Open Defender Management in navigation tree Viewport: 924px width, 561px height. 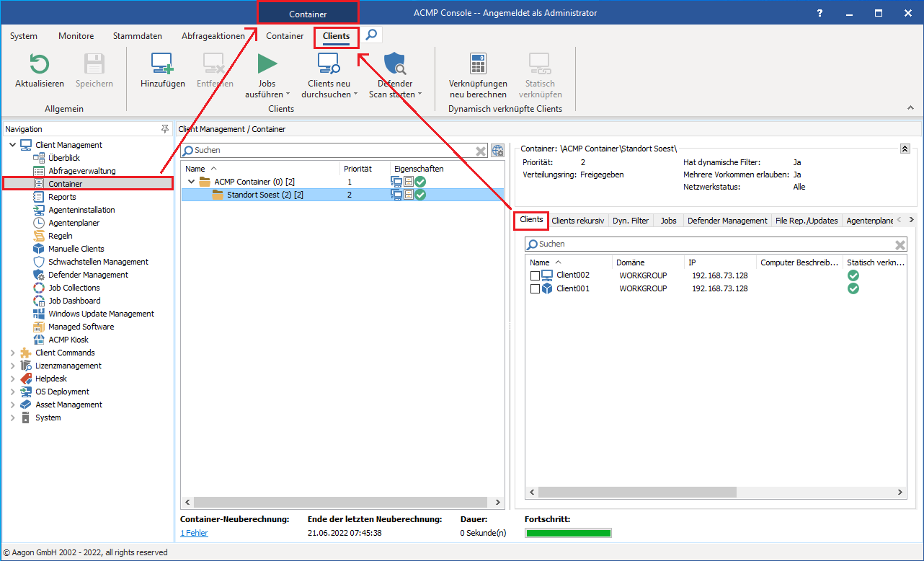coord(88,275)
